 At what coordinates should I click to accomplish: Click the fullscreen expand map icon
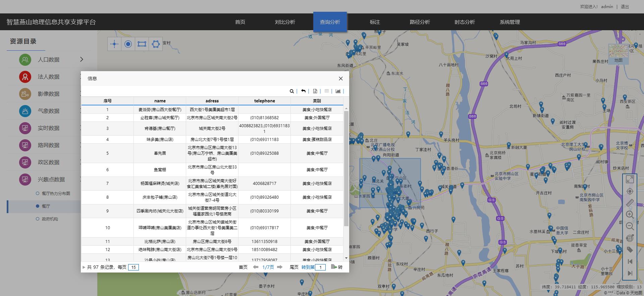(x=630, y=180)
